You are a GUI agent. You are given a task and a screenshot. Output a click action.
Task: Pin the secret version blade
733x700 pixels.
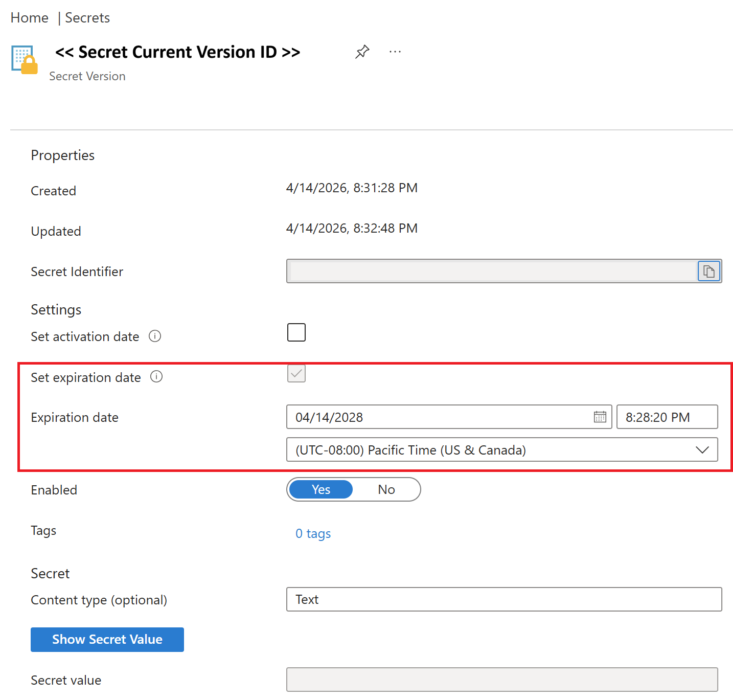[x=362, y=52]
